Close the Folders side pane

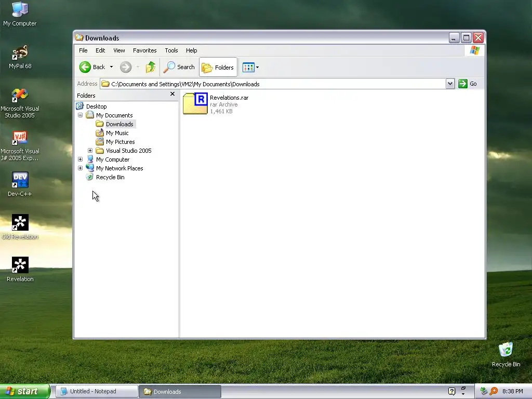click(x=172, y=94)
